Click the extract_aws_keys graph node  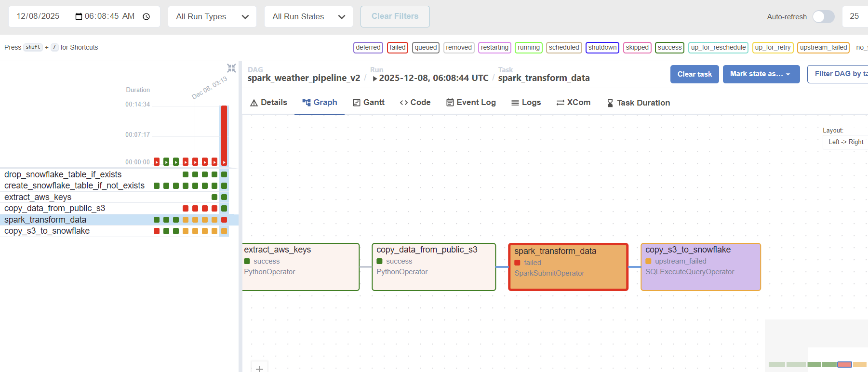301,267
